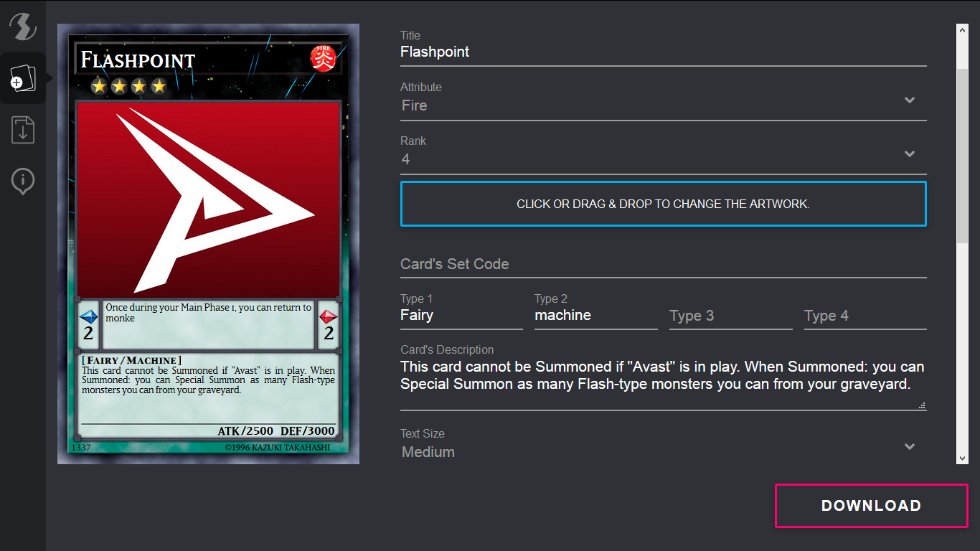Click the Flashpoint name on the card
Image resolution: width=980 pixels, height=551 pixels.
[138, 60]
